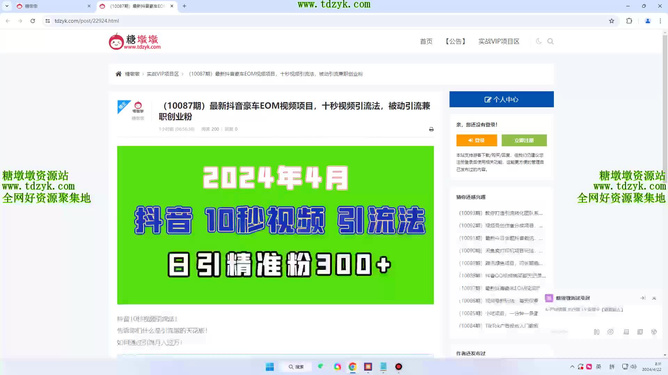The image size is (668, 375).
Task: Click the 糖墩墩 site logo
Action: (x=135, y=42)
